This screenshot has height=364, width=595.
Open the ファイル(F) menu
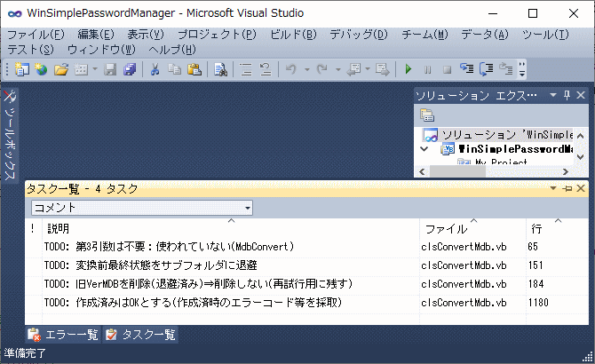point(36,35)
